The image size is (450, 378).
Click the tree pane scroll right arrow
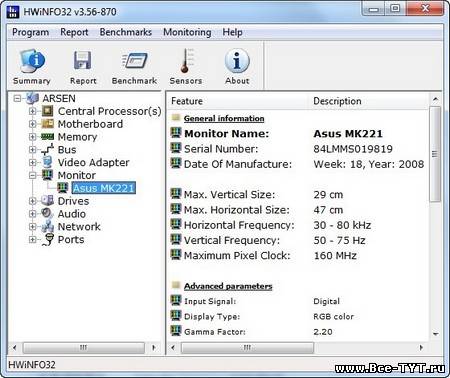click(154, 347)
